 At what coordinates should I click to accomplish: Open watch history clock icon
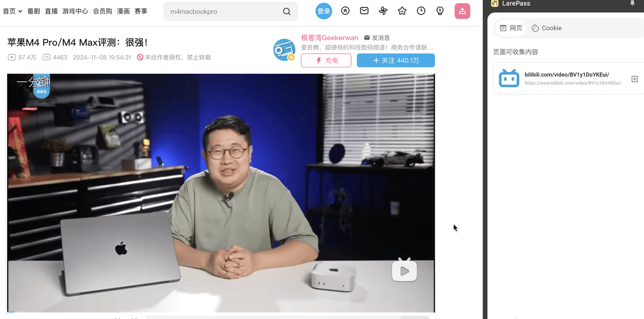click(421, 11)
